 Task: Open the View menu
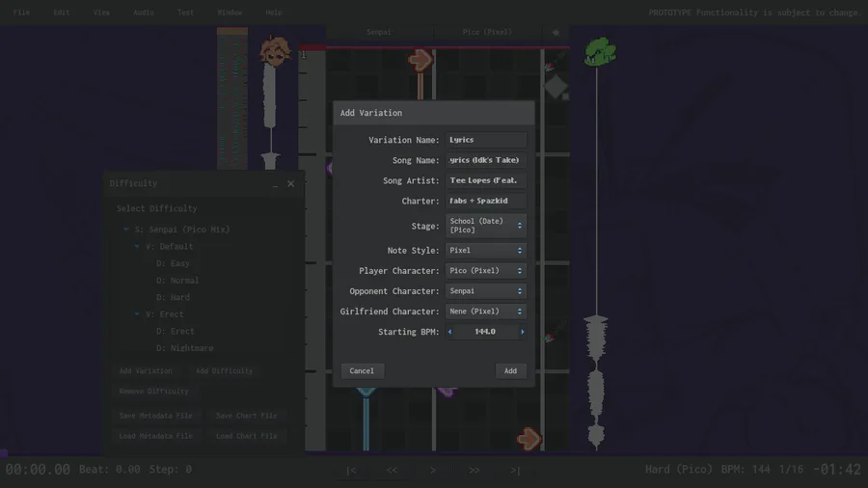click(101, 13)
